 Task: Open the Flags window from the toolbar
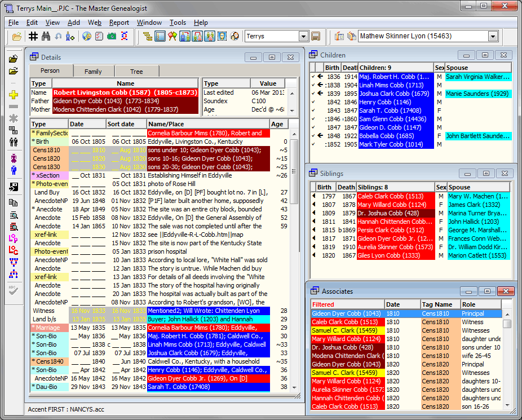tap(172, 37)
